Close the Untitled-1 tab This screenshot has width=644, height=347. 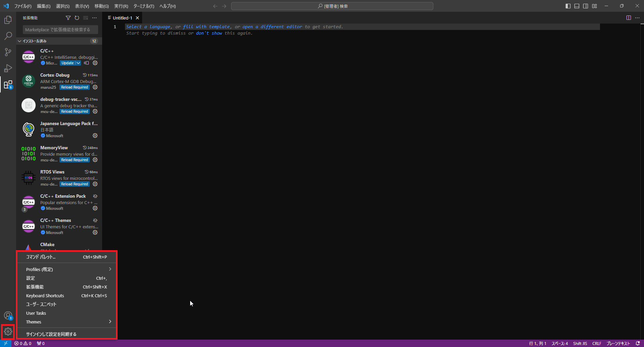click(137, 18)
